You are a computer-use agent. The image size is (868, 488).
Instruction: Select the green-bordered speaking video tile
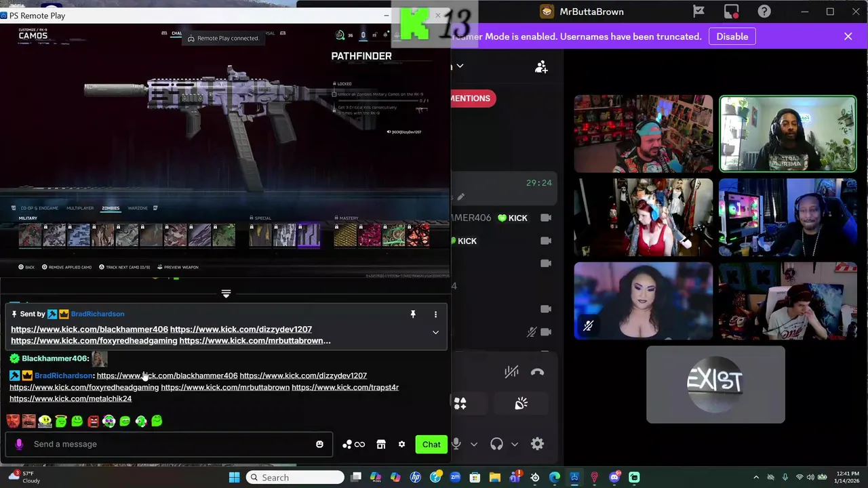[788, 134]
